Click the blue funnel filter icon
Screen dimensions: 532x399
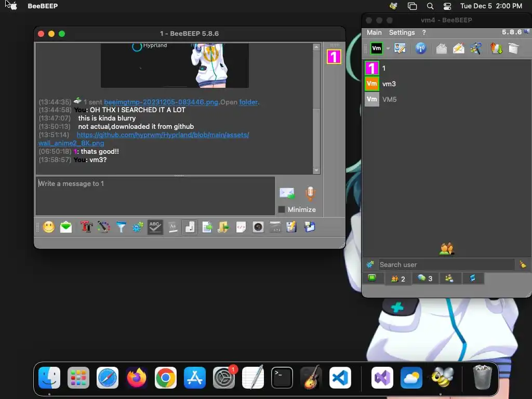pos(121,227)
